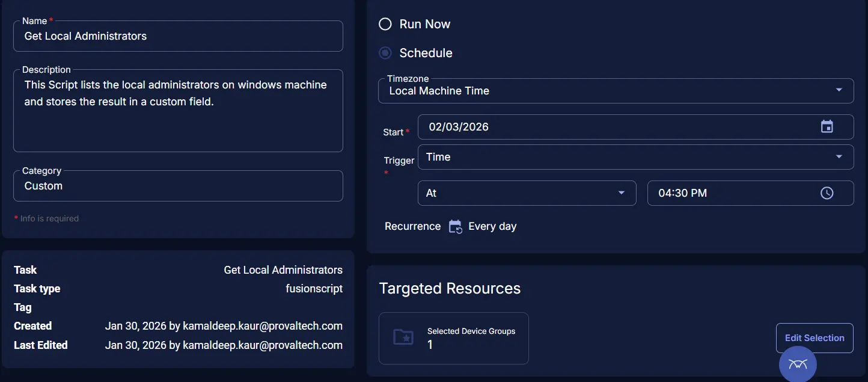The image size is (868, 382).
Task: Open the Start date calendar picker icon
Action: [827, 127]
